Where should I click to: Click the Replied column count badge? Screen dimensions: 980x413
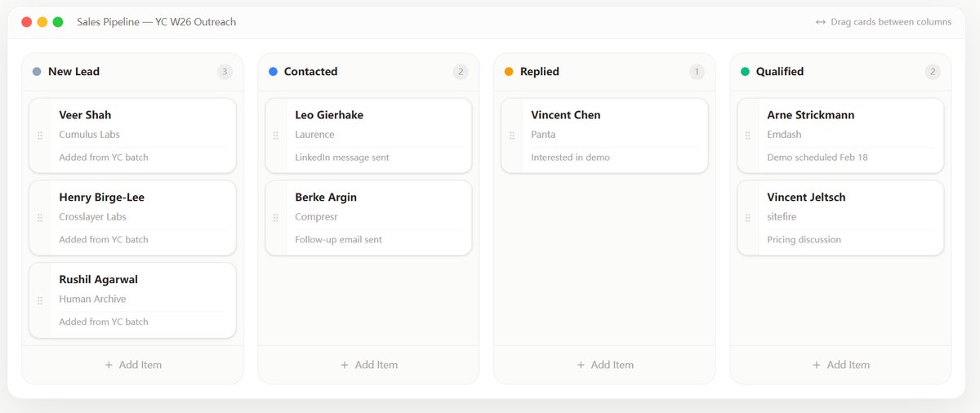(x=697, y=72)
